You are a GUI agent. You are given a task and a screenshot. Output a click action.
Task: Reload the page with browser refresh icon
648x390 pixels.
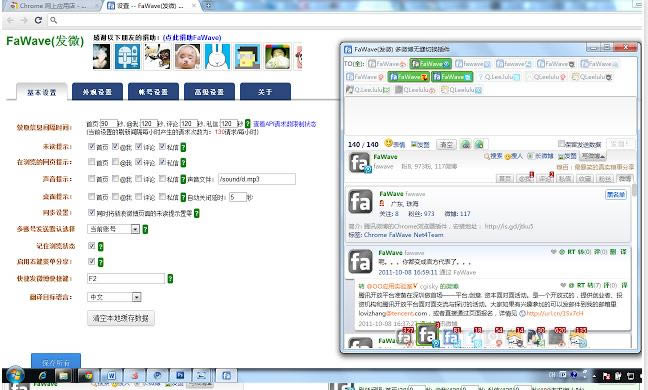click(x=38, y=20)
